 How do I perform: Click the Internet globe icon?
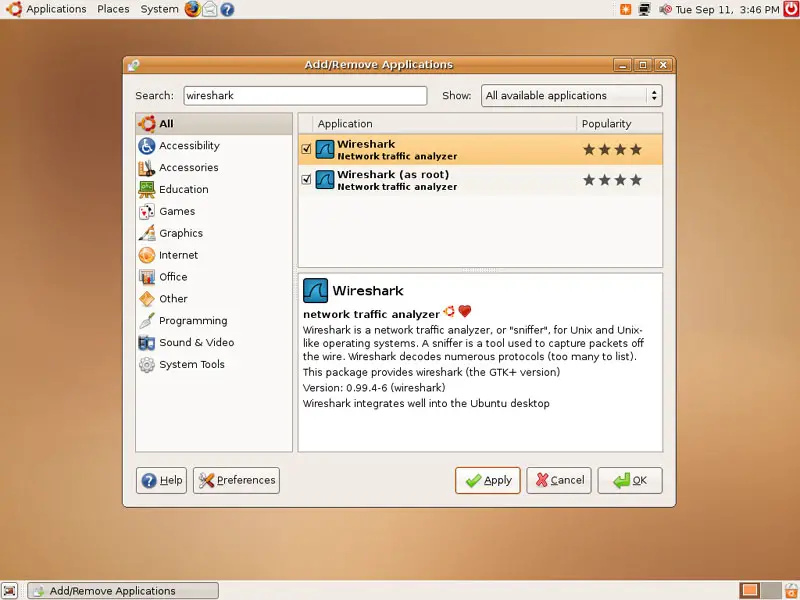(x=147, y=255)
